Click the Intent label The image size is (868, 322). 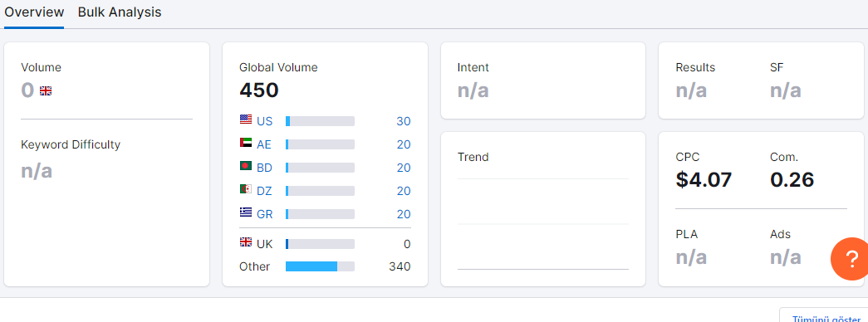coord(473,67)
